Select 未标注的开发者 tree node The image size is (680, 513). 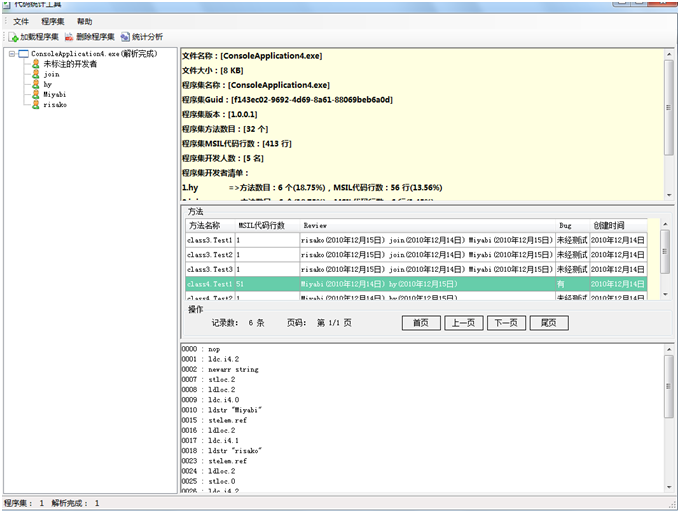[70, 64]
